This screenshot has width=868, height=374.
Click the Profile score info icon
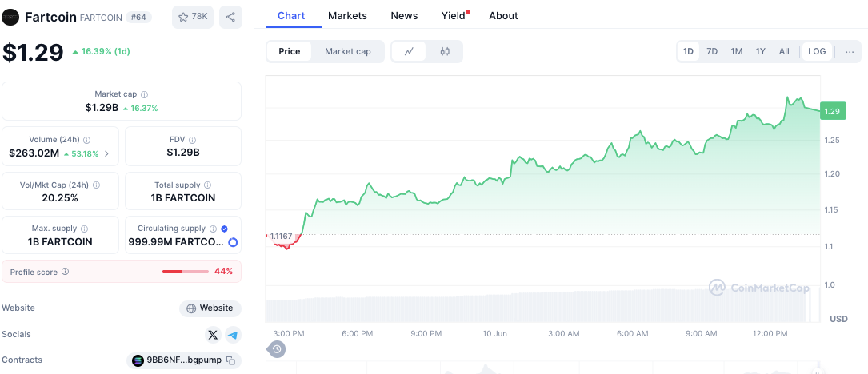click(x=66, y=272)
